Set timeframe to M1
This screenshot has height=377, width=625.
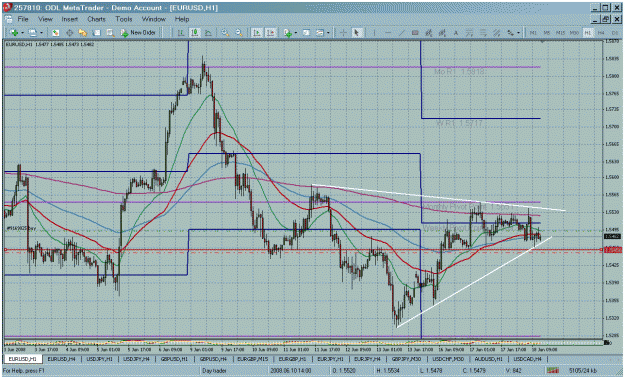pyautogui.click(x=533, y=33)
